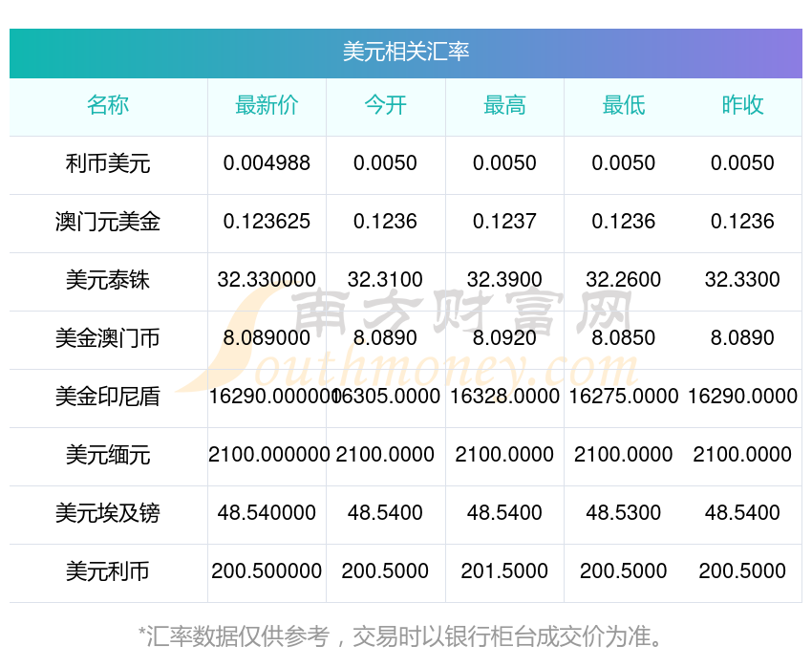Screen dimensions: 812x667
Task: Click 美元泰铢 previous close 32.3300
Action: 742,280
